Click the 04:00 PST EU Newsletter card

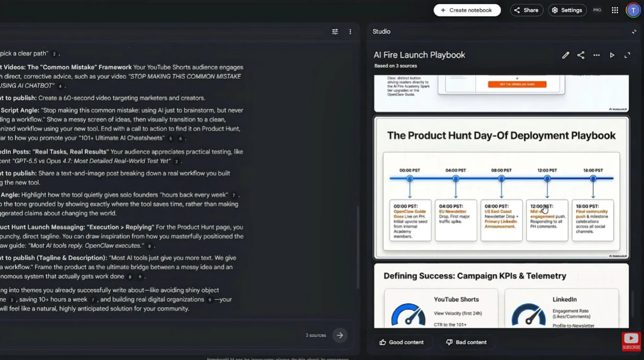point(456,220)
